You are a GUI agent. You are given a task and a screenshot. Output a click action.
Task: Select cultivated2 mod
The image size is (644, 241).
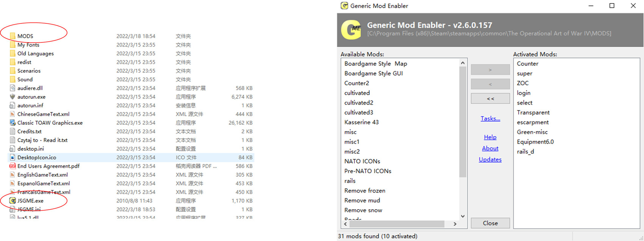point(359,103)
